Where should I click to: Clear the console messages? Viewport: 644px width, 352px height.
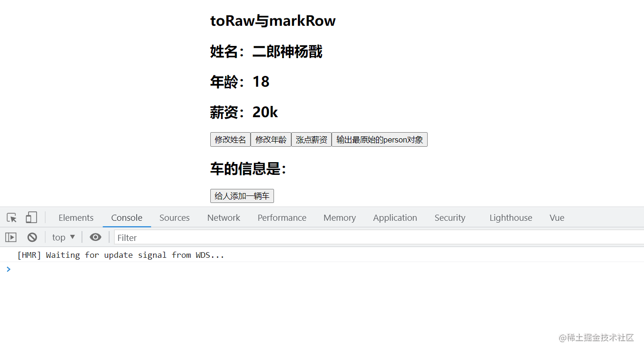[31, 237]
